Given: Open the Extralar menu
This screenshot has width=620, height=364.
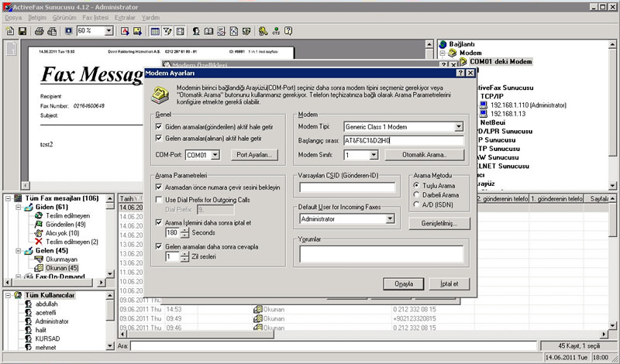Looking at the screenshot, I should click(125, 18).
